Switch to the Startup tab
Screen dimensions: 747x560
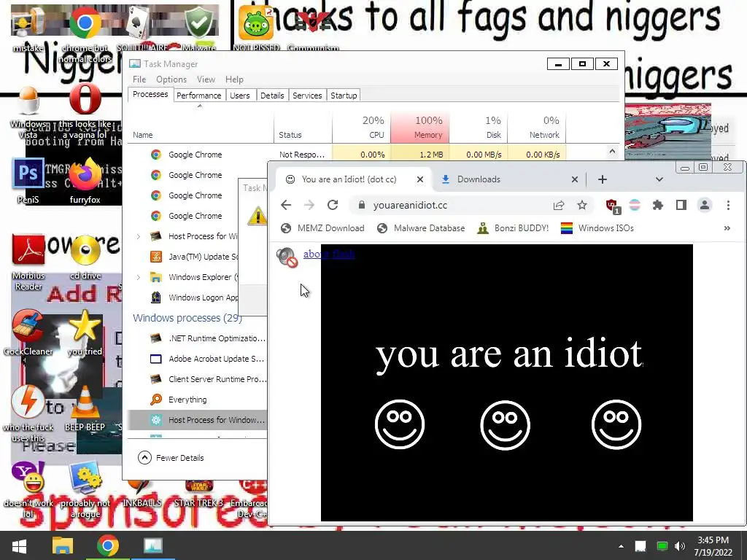point(344,96)
